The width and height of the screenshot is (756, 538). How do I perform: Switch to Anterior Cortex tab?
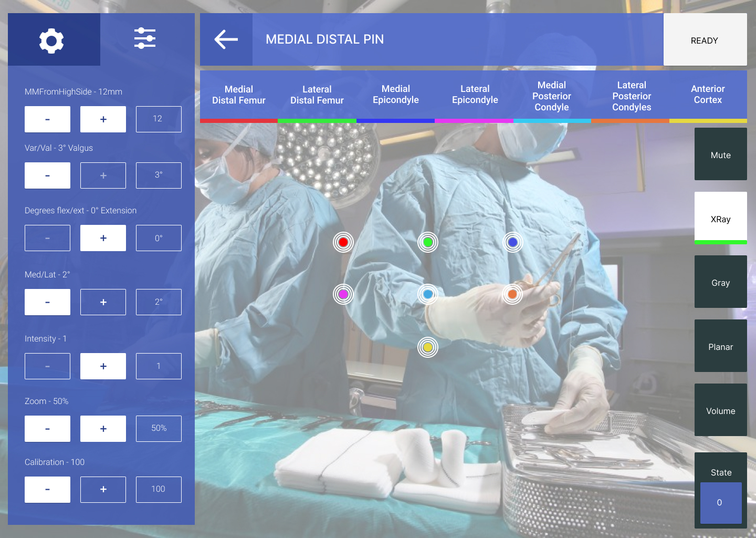[708, 95]
